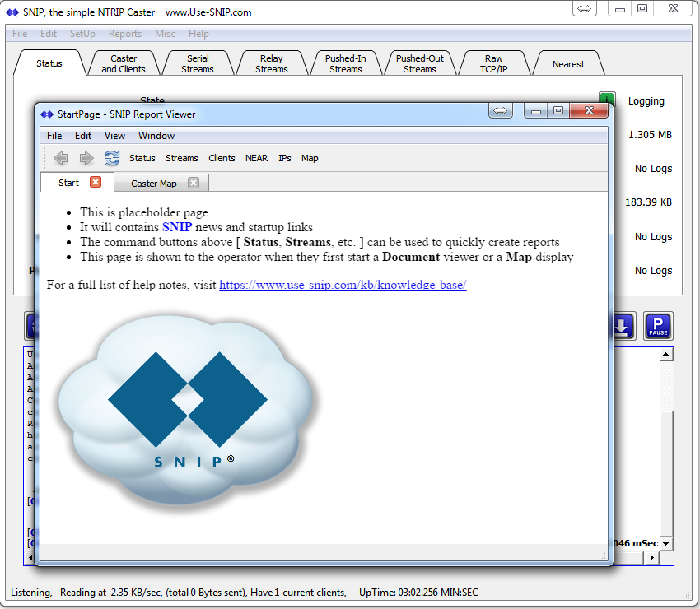Open the main window SetUp menu
This screenshot has height=609, width=700.
point(82,34)
